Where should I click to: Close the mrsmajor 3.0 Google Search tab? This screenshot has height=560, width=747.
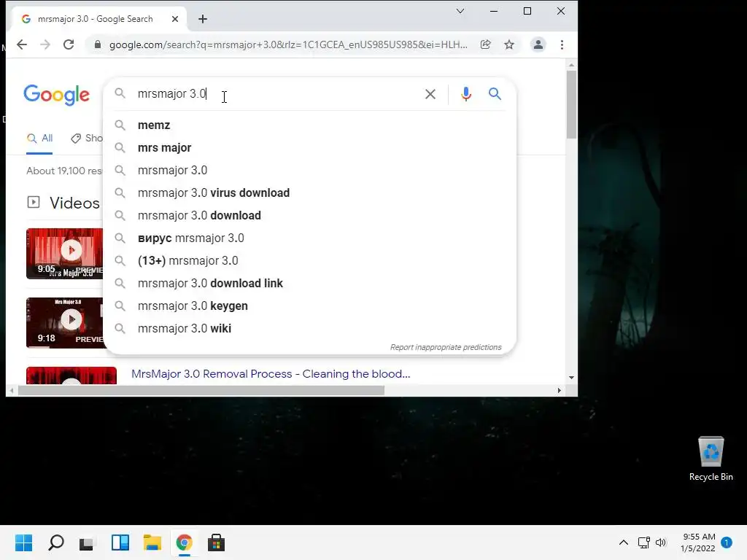click(x=175, y=19)
